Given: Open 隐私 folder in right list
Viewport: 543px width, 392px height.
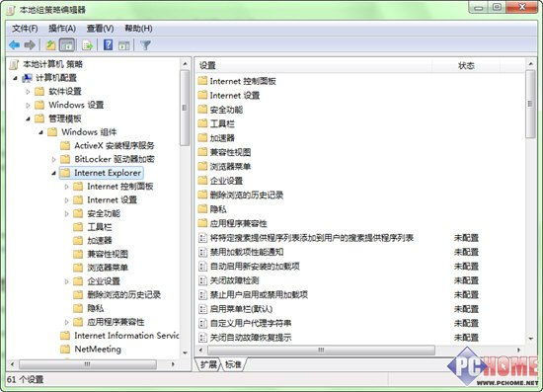Looking at the screenshot, I should 218,209.
